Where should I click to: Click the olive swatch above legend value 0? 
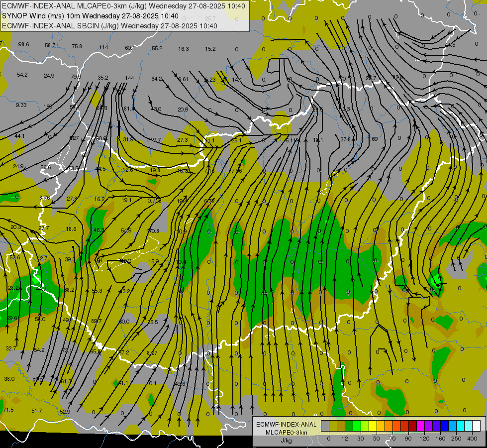pyautogui.click(x=333, y=426)
